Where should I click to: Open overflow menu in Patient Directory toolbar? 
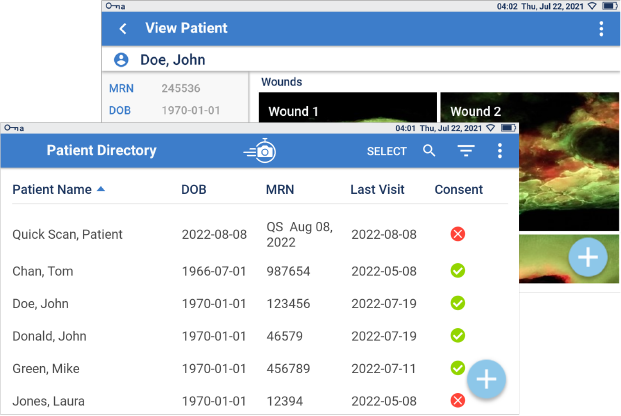(500, 151)
